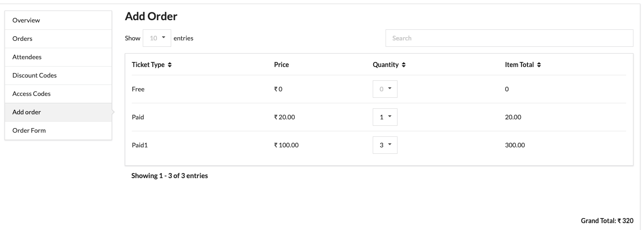Image resolution: width=644 pixels, height=230 pixels.
Task: Click the Free ticket row name
Action: pos(138,89)
